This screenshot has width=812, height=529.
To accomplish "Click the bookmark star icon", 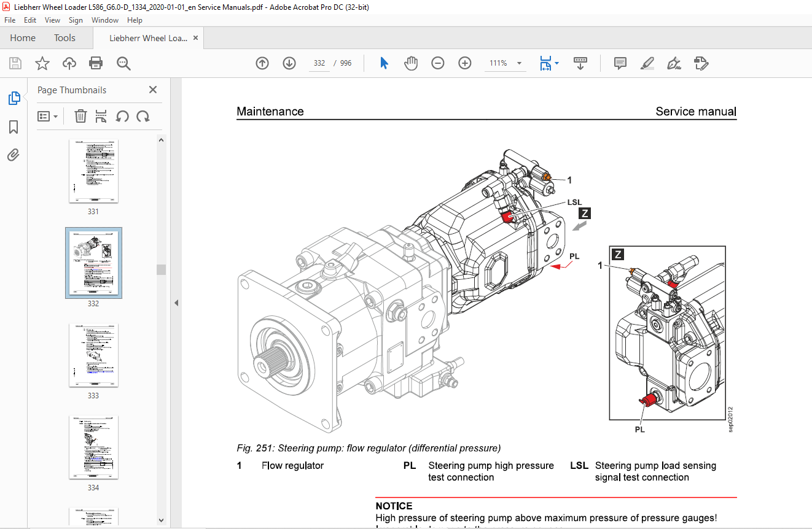I will click(42, 63).
